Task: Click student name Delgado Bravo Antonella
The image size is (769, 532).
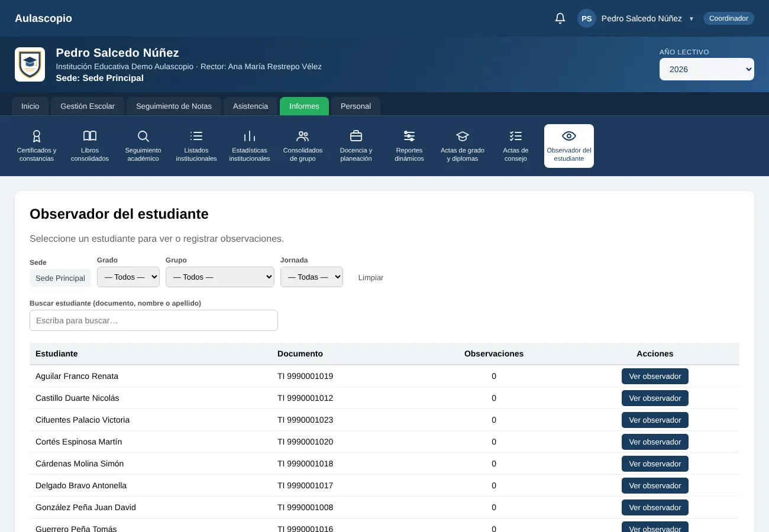Action: pyautogui.click(x=81, y=485)
